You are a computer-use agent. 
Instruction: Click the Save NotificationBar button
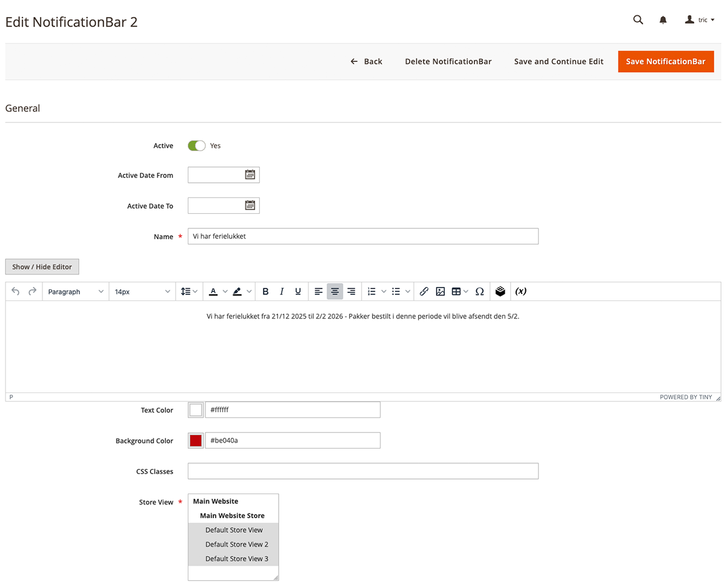[x=665, y=61]
